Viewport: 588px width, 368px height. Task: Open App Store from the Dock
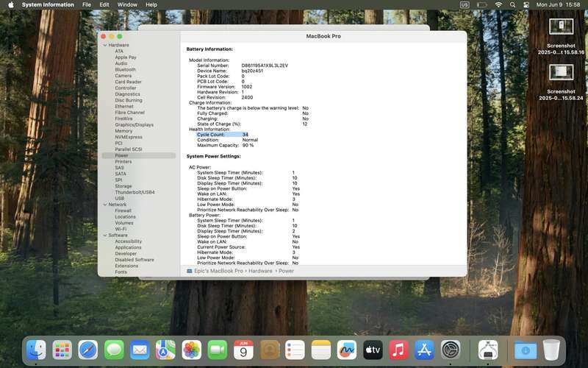[425, 350]
